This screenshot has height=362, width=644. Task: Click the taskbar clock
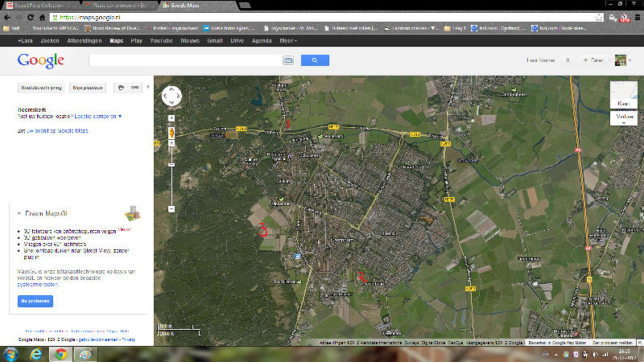pyautogui.click(x=625, y=355)
